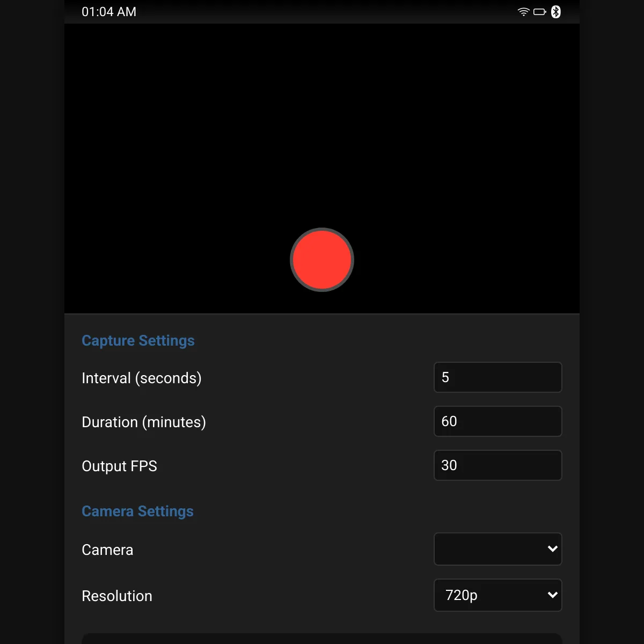Click the Output FPS label
The image size is (644, 644).
119,466
